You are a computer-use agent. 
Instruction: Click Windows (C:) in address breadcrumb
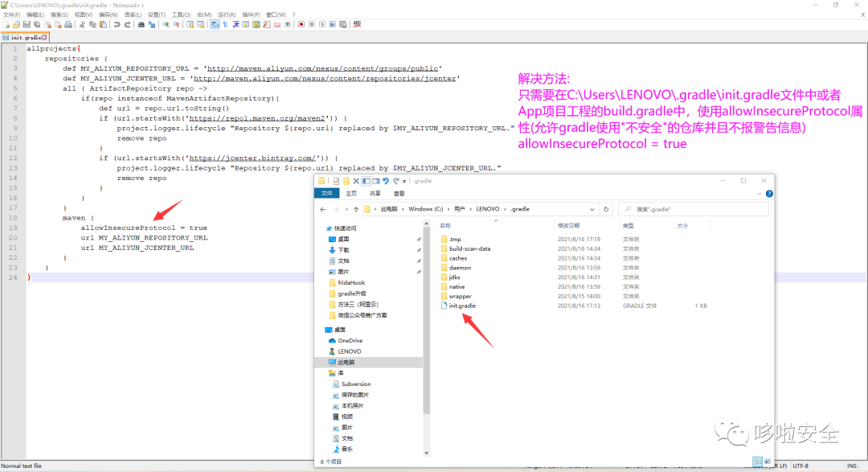point(426,209)
